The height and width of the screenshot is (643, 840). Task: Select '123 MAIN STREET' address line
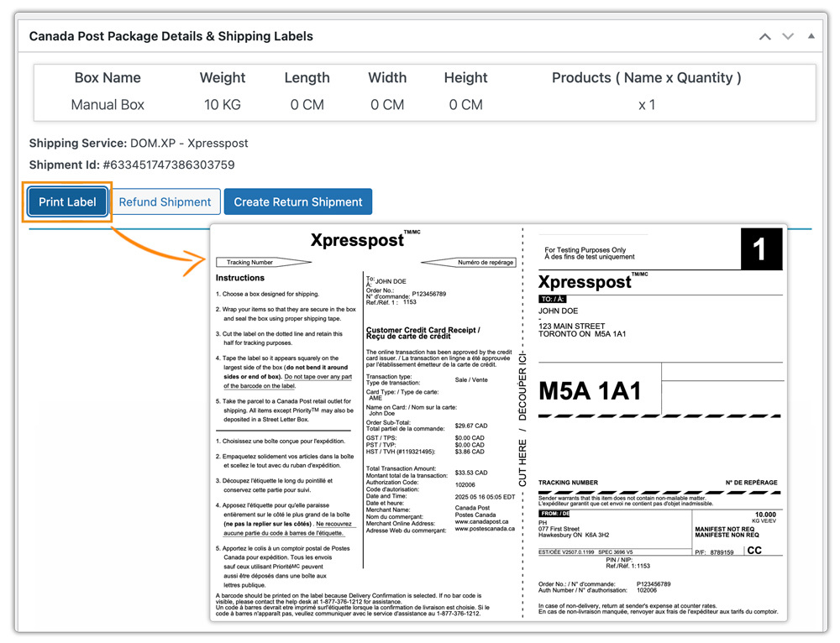pos(571,326)
